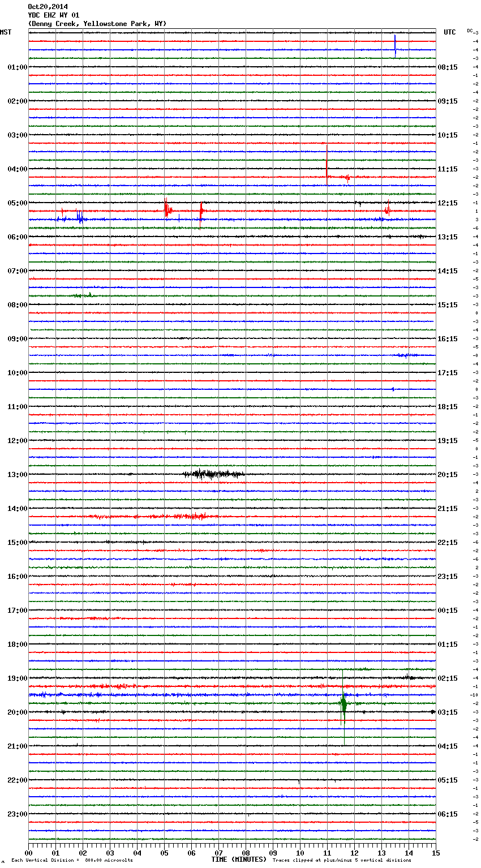The height and width of the screenshot is (868, 481).
Task: Click the 03:15 UTC time label
Action: pos(448,712)
